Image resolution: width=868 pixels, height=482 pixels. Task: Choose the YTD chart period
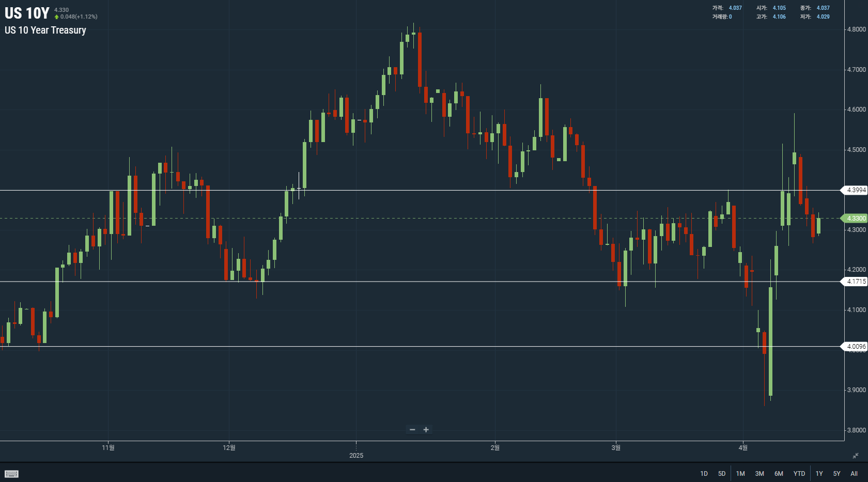[x=799, y=474]
